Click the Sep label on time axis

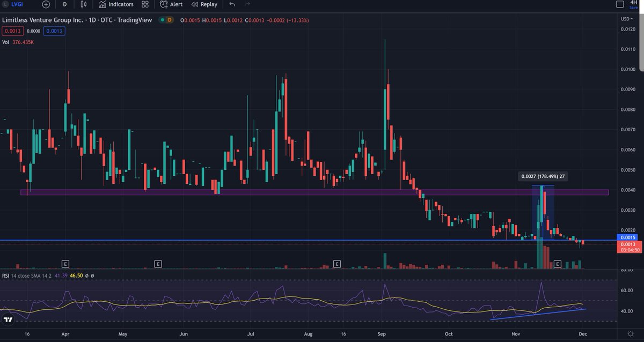[381, 333]
